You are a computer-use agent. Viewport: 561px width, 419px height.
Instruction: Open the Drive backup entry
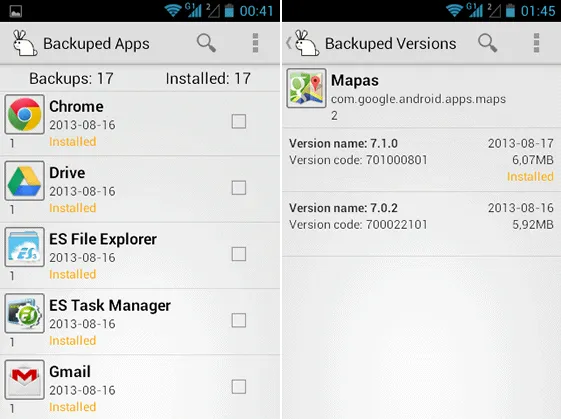(140, 189)
